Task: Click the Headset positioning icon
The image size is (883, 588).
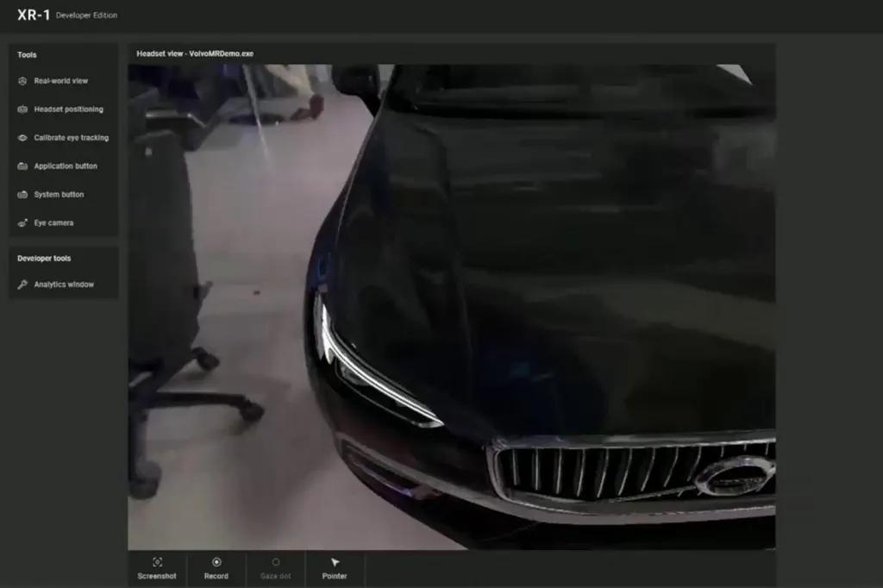Action: point(22,109)
